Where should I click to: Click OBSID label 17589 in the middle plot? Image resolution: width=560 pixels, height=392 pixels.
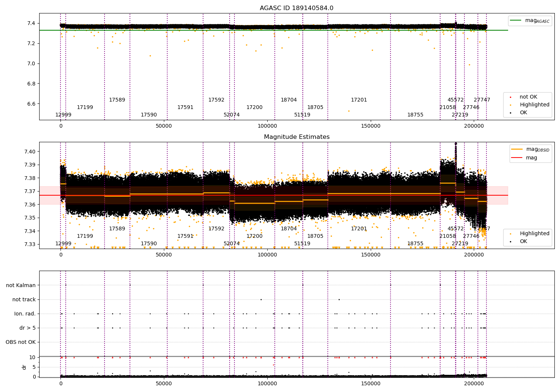[x=117, y=229]
